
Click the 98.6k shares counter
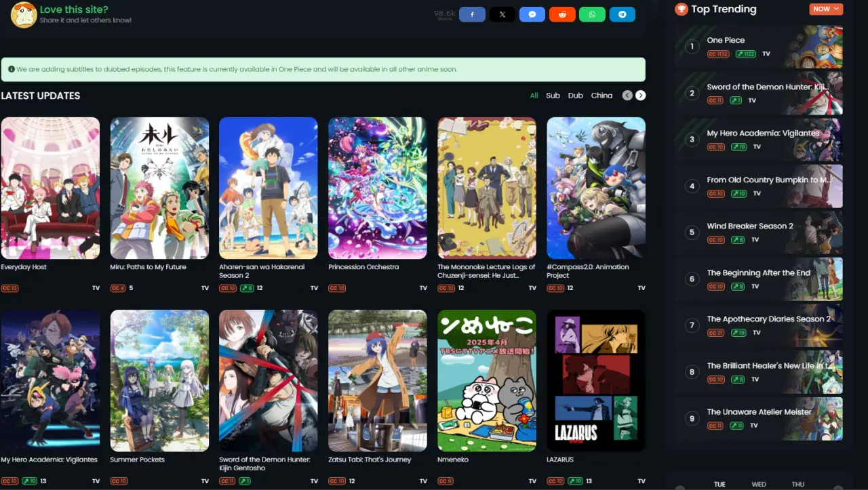coord(444,14)
